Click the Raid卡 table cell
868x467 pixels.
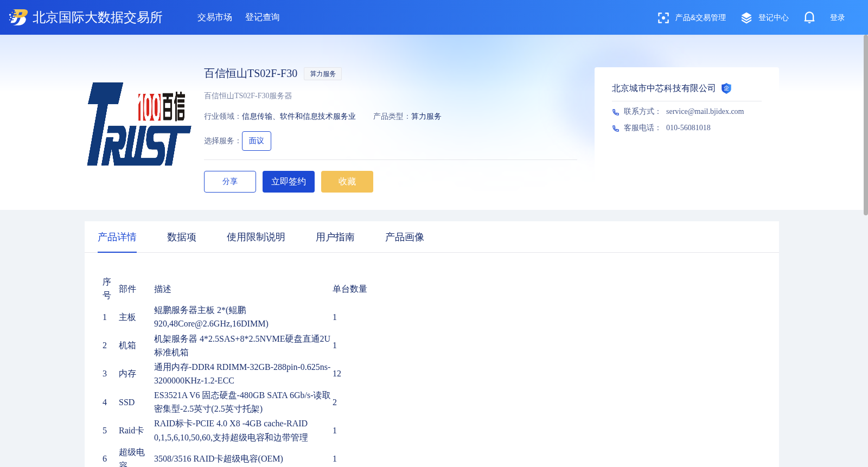(x=131, y=430)
